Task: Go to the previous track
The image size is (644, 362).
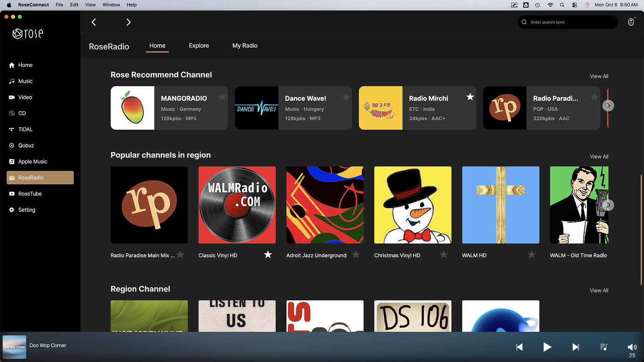Action: (519, 347)
